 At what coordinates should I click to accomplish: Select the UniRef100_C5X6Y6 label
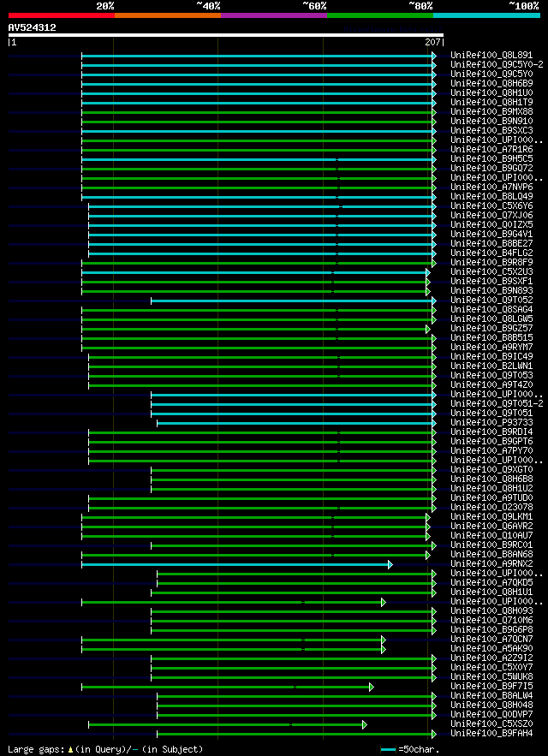(491, 205)
